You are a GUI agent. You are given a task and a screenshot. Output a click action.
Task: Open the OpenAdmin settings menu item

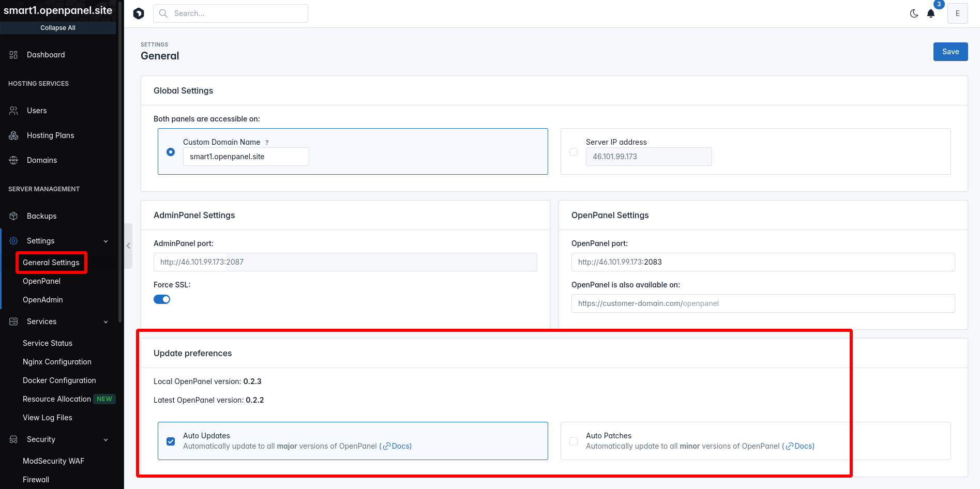[43, 300]
